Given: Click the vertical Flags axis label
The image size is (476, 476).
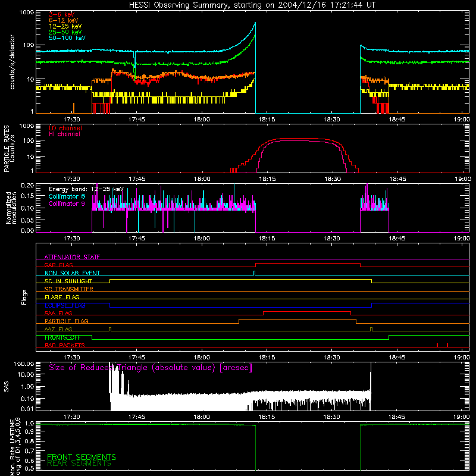Looking at the screenshot, I should point(24,297).
